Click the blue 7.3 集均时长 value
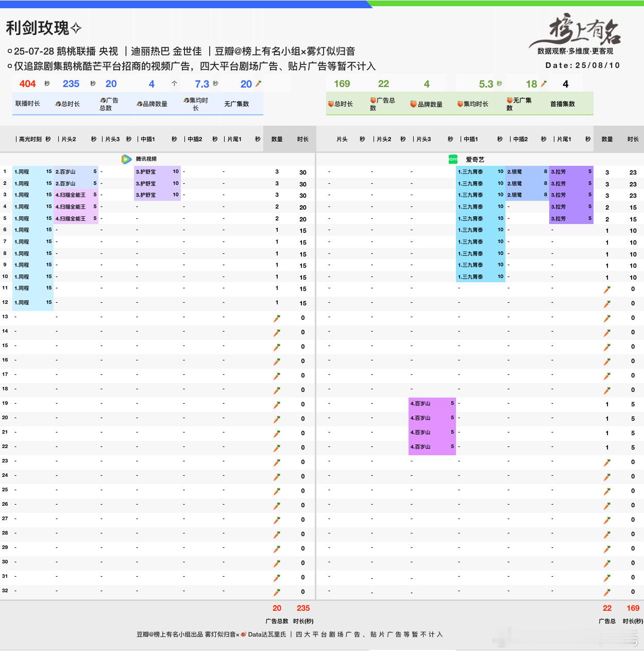The image size is (644, 653). tap(202, 84)
